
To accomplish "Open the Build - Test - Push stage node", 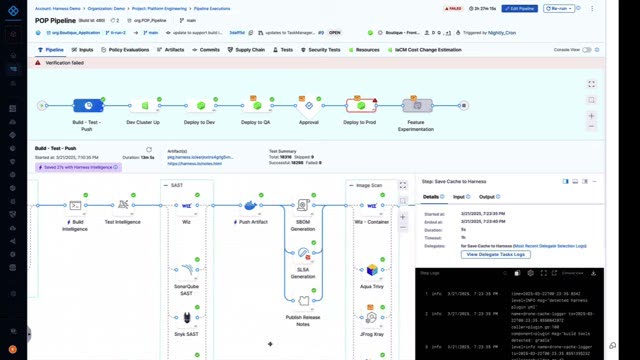I will click(x=88, y=106).
